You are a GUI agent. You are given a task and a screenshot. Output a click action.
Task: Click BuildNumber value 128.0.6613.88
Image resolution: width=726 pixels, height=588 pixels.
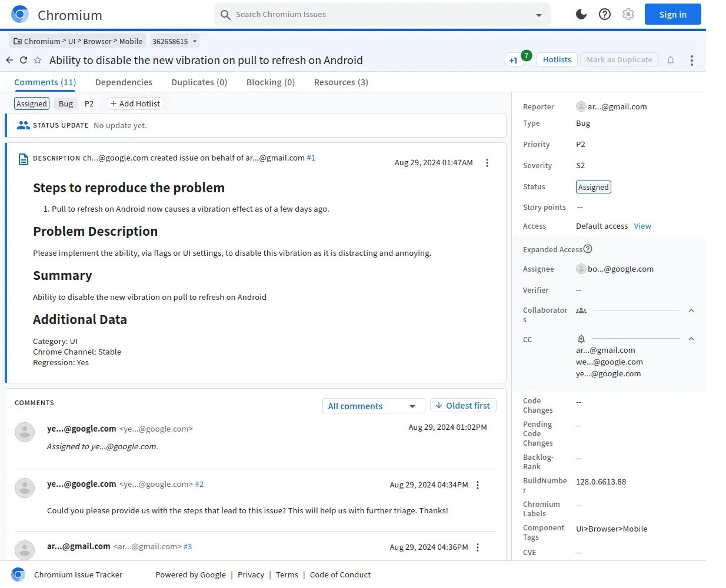(x=601, y=482)
